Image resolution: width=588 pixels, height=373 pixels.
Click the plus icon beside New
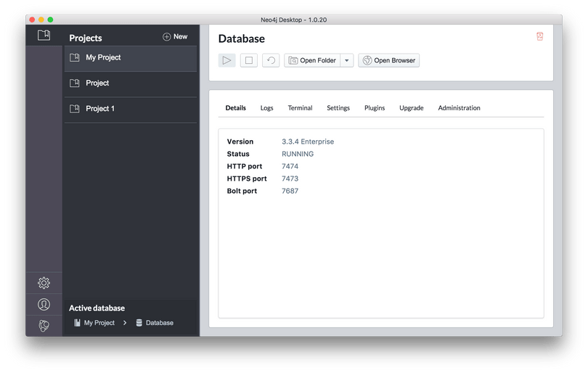pyautogui.click(x=166, y=37)
